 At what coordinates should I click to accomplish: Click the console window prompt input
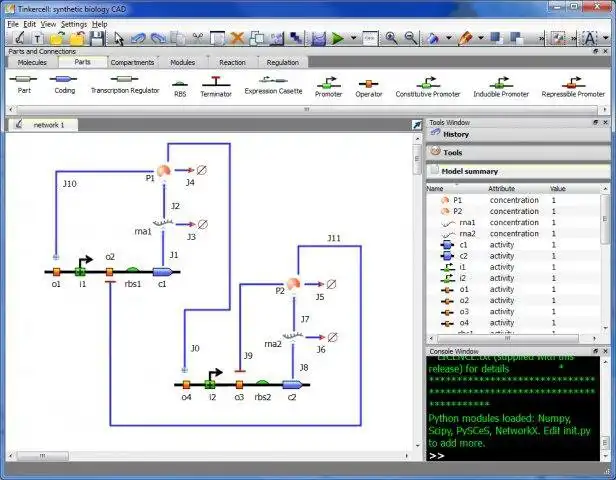[x=513, y=456]
